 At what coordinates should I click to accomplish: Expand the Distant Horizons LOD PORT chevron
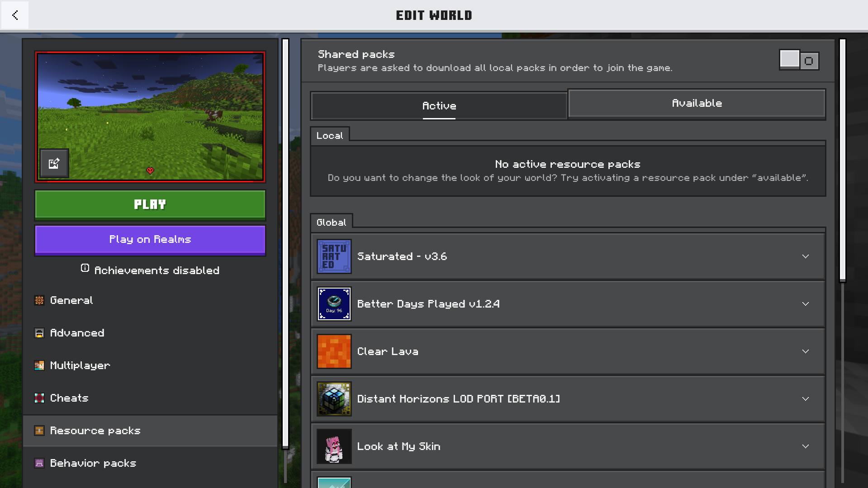click(806, 399)
